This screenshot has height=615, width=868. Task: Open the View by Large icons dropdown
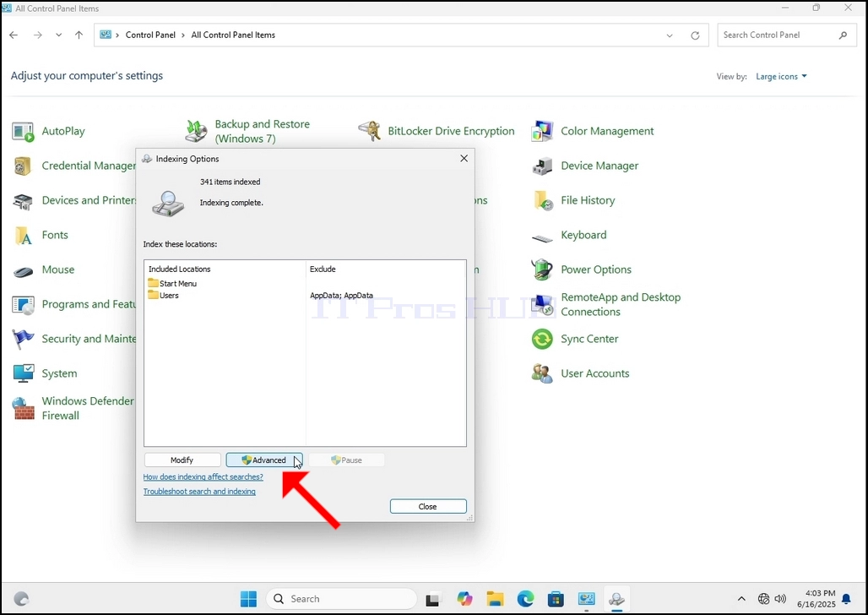point(781,77)
